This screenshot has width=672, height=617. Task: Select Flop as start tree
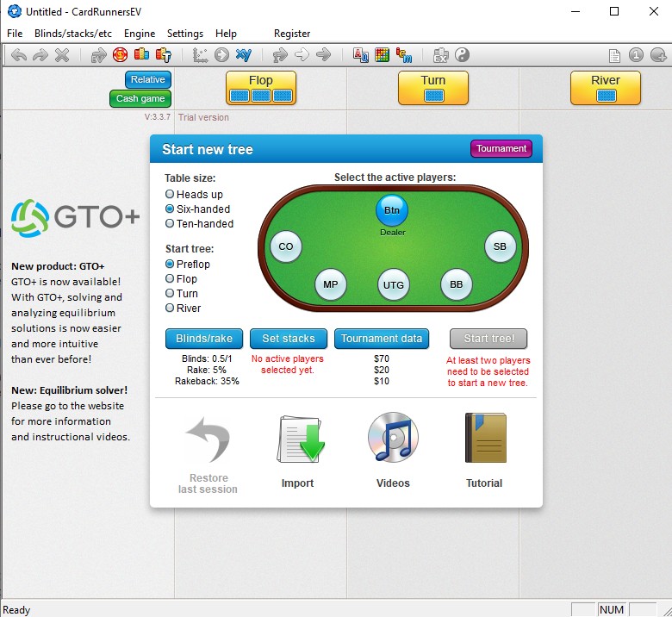click(181, 278)
